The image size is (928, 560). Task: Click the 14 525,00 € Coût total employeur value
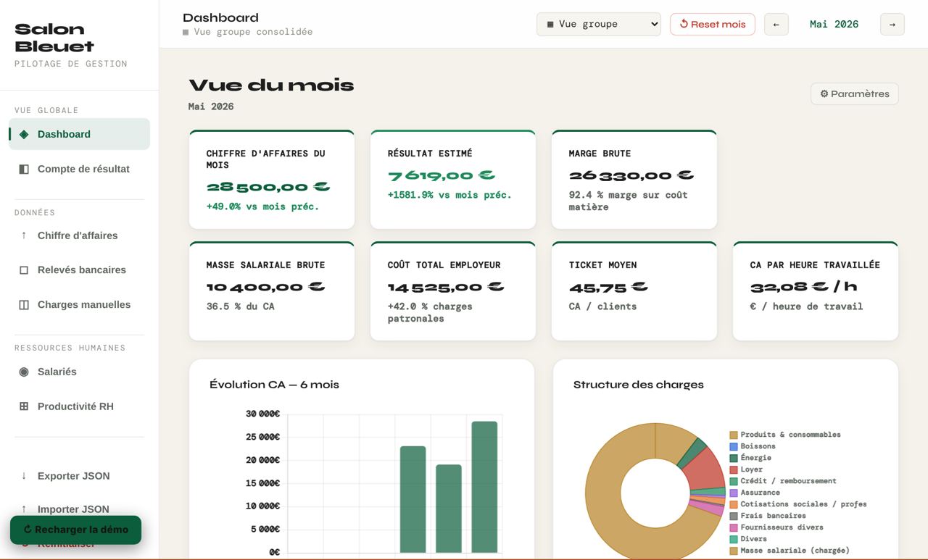click(446, 287)
